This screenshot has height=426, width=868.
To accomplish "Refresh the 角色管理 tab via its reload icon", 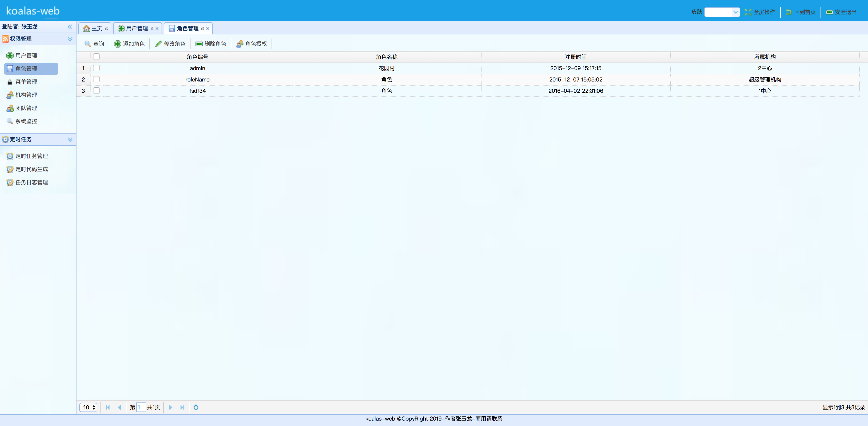I will 203,29.
